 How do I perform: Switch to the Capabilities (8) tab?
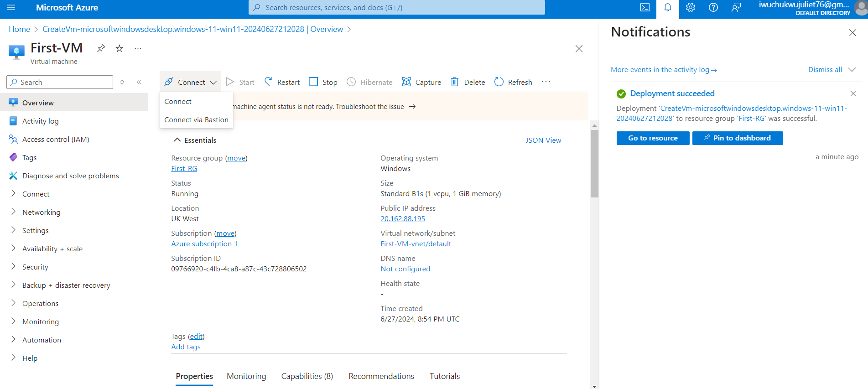[x=307, y=376]
